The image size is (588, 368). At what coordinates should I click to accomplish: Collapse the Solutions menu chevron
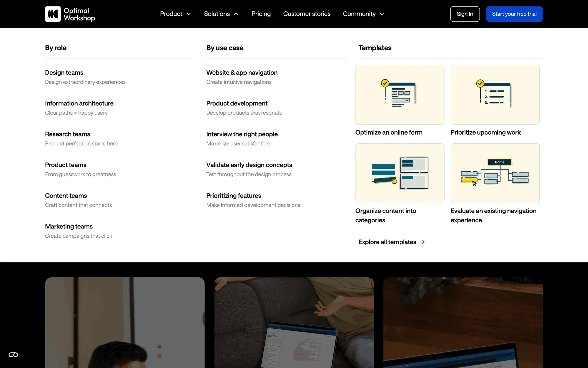tap(236, 14)
